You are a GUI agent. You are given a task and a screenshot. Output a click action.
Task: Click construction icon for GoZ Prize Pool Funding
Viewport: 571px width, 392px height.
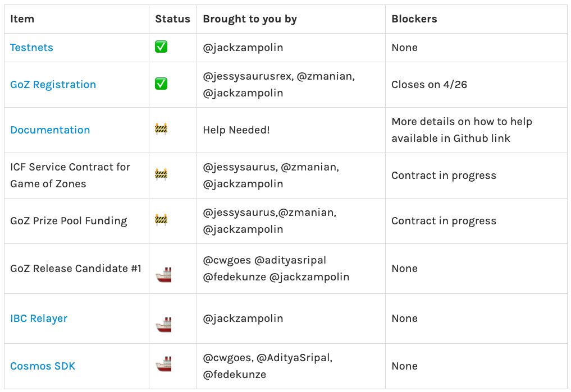click(161, 220)
